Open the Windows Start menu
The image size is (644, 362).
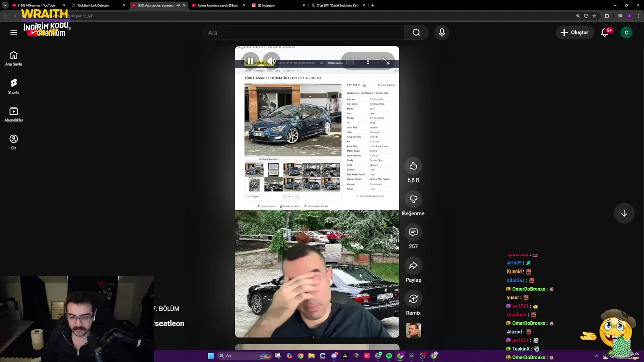(x=211, y=356)
